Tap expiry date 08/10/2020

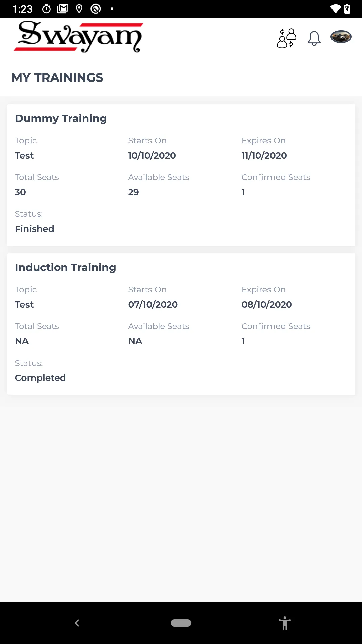coord(266,304)
